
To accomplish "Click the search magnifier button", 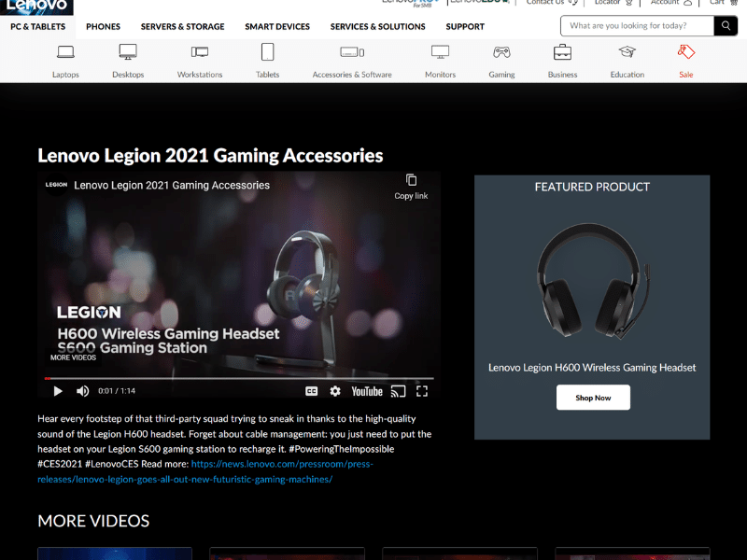I will 726,26.
